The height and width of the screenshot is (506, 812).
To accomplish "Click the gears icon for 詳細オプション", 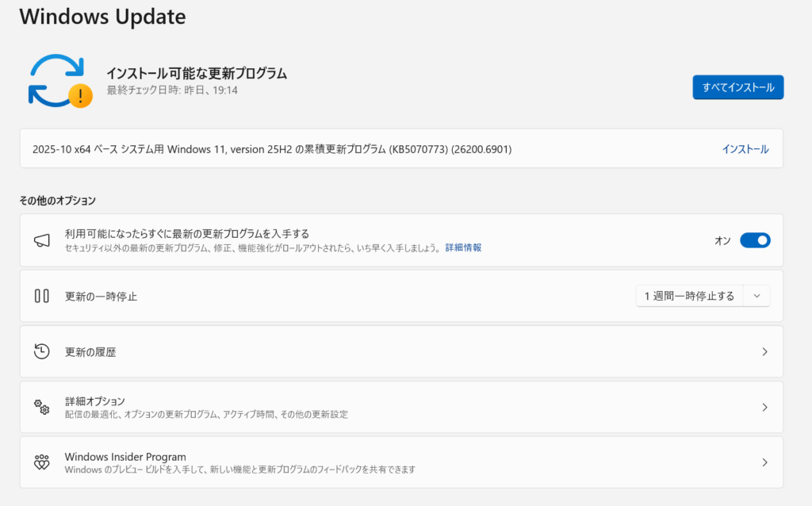I will pyautogui.click(x=42, y=407).
